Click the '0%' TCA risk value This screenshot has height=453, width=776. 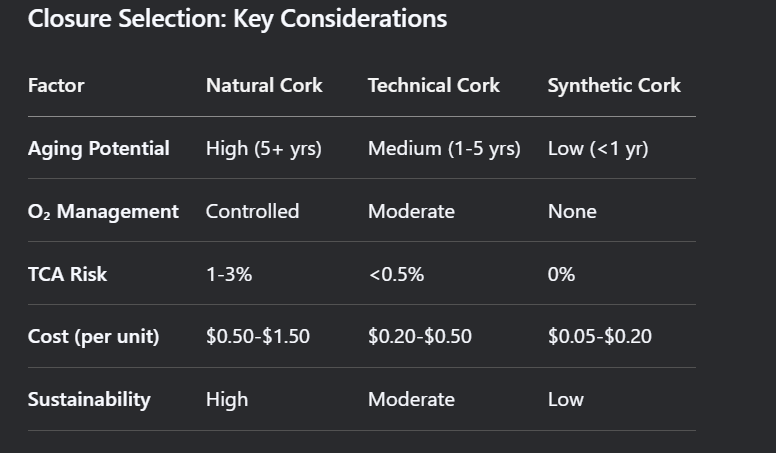561,274
